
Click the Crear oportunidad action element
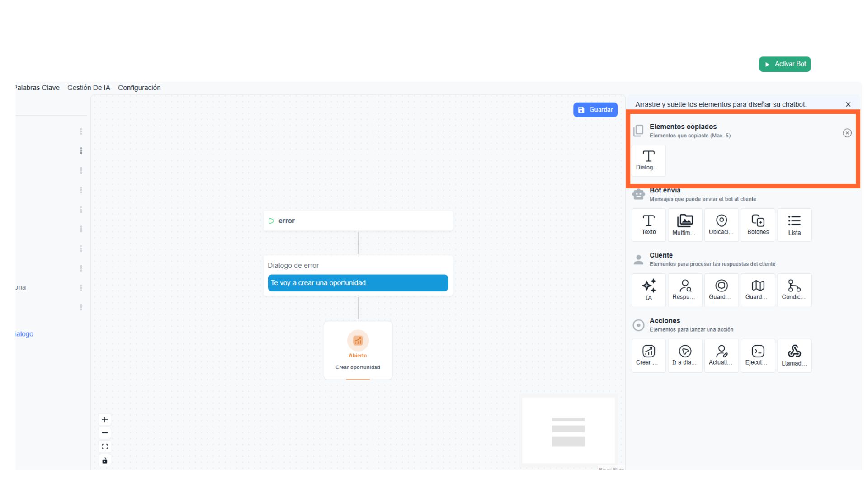pos(648,355)
